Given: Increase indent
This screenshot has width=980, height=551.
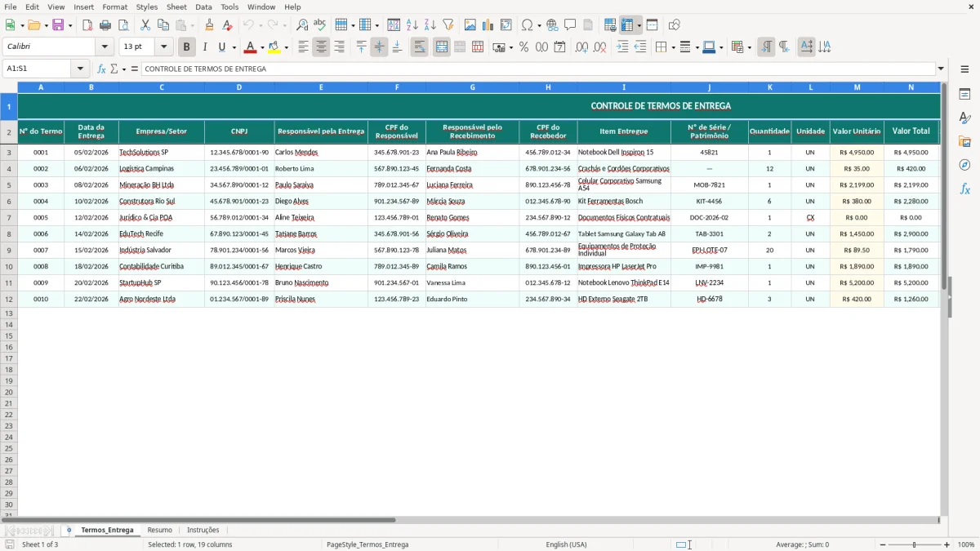Looking at the screenshot, I should pyautogui.click(x=622, y=47).
